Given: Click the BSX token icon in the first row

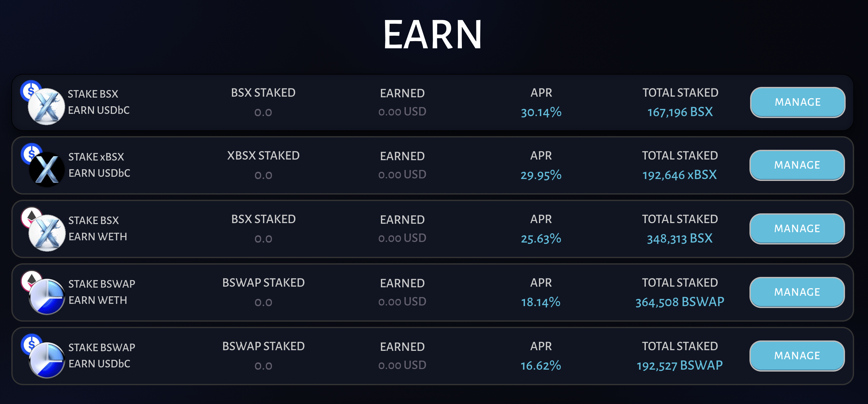Looking at the screenshot, I should tap(47, 107).
